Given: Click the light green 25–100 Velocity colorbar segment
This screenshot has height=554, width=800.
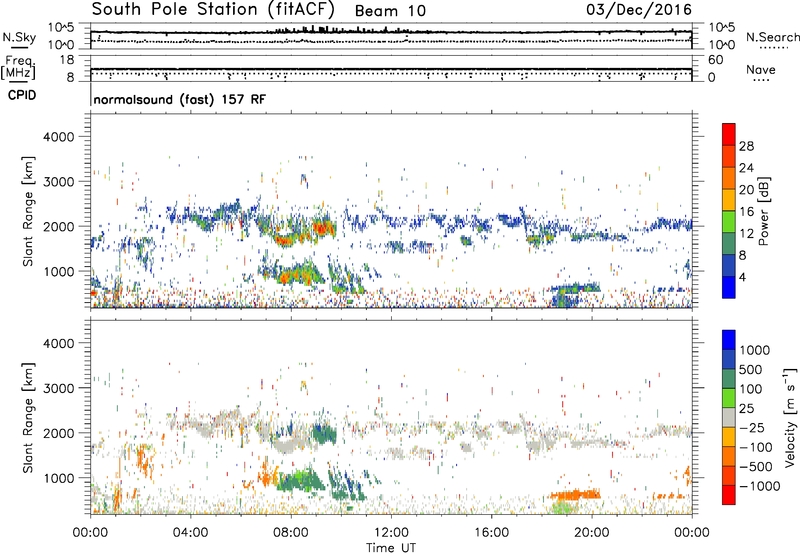Looking at the screenshot, I should click(x=729, y=398).
